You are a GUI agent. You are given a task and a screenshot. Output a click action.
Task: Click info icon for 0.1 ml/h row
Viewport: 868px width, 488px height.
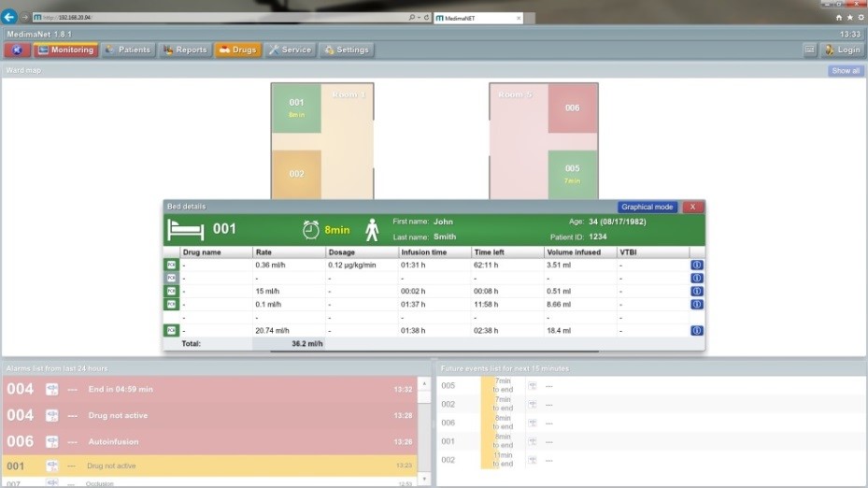click(696, 304)
